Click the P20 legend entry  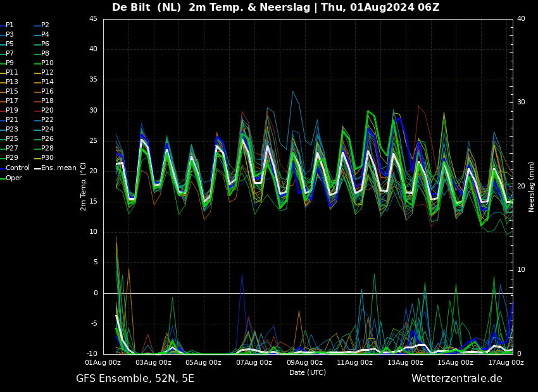[x=47, y=111]
